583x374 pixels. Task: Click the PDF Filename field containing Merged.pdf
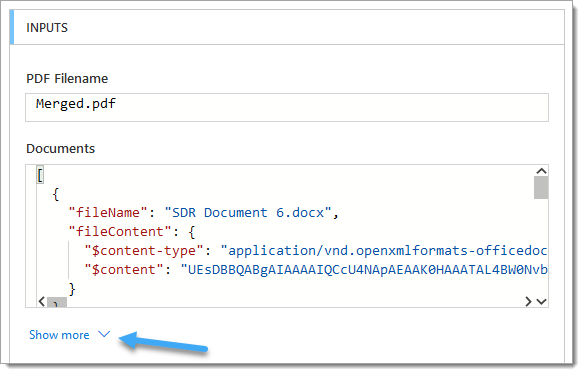287,107
